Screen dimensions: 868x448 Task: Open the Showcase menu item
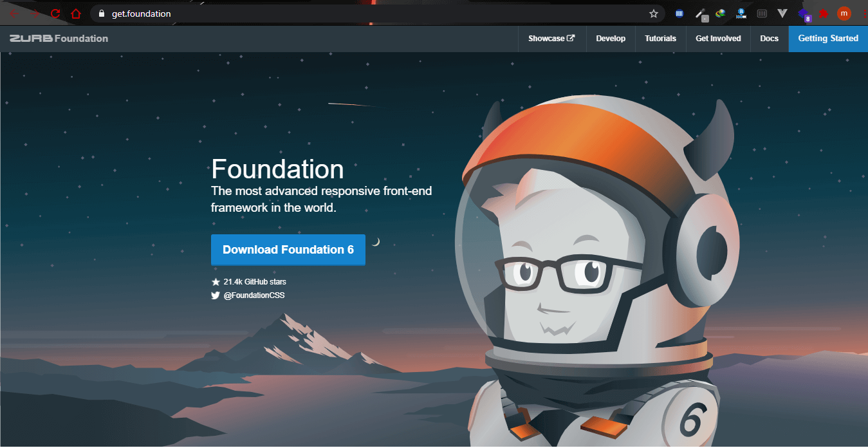tap(551, 39)
